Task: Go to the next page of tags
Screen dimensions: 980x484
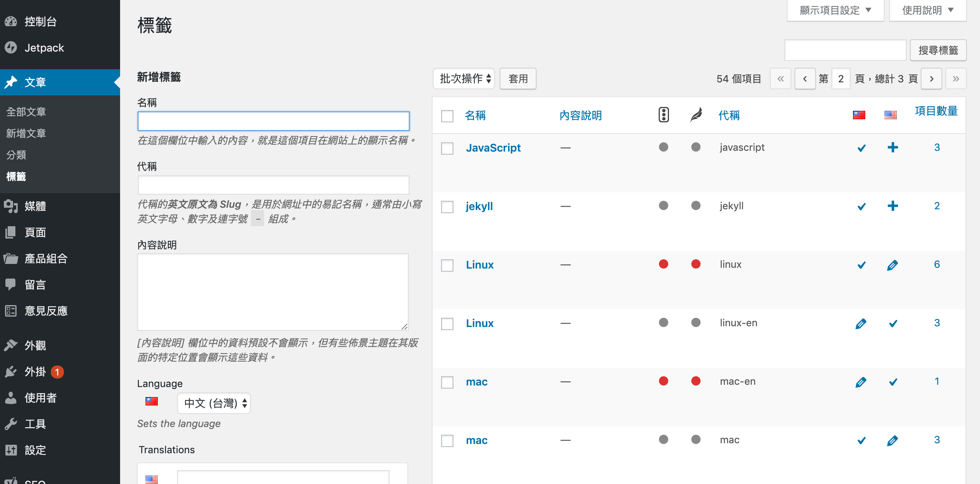Action: (932, 79)
